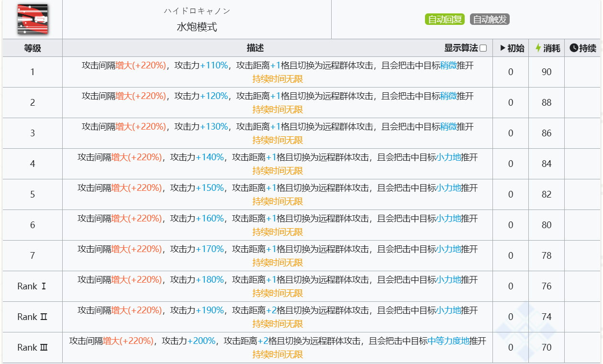Click 小力地 in the level 5 description

click(x=448, y=188)
